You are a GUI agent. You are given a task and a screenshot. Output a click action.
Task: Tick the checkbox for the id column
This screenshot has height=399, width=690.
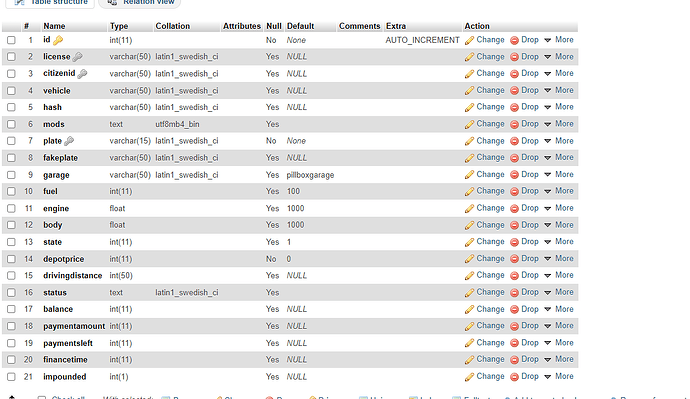(11, 40)
